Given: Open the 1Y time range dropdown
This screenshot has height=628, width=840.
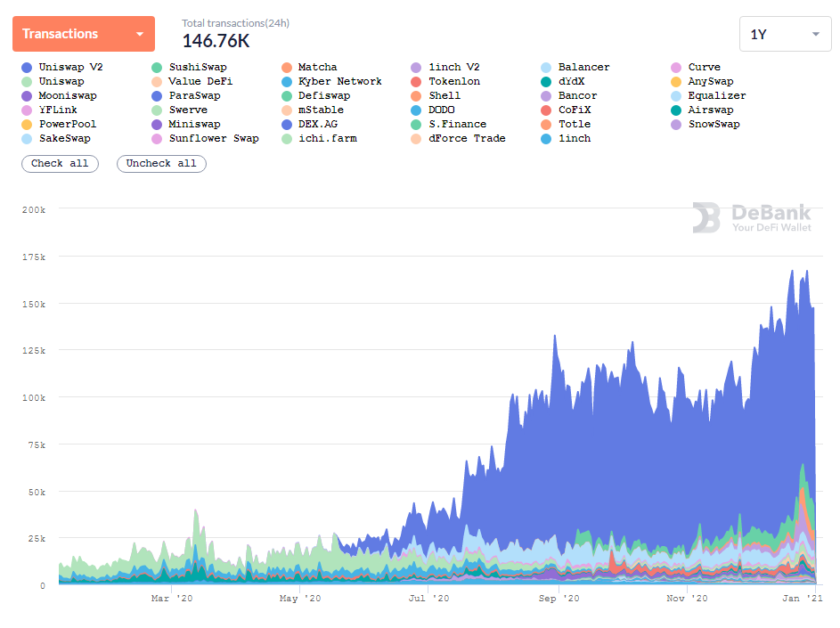Looking at the screenshot, I should tap(785, 34).
